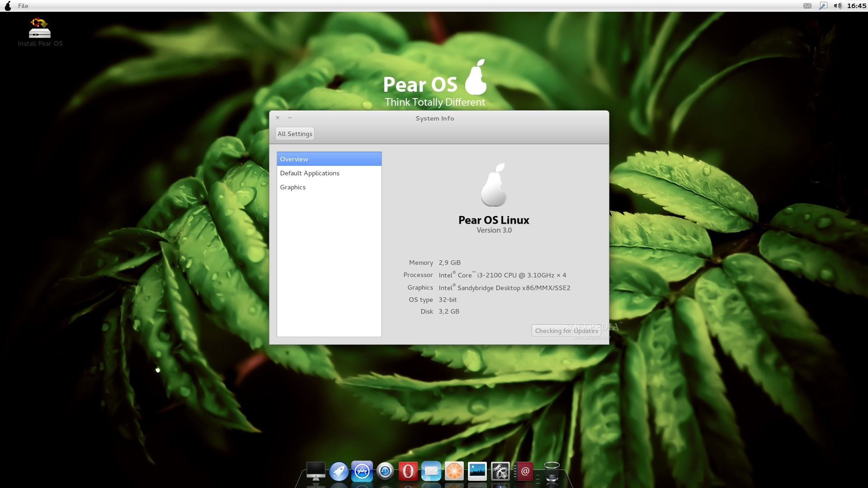Image resolution: width=868 pixels, height=488 pixels.
Task: Open the monitor (desktop) dock icon
Action: click(316, 471)
